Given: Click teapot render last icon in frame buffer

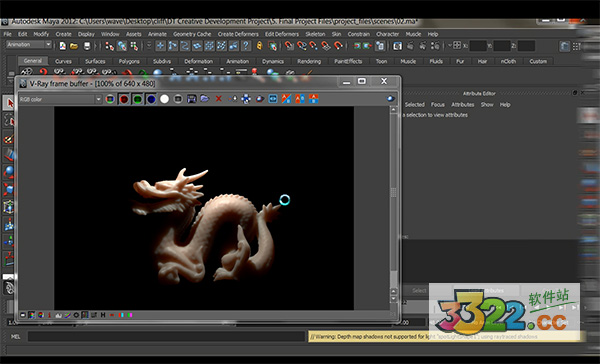Looking at the screenshot, I should (259, 99).
